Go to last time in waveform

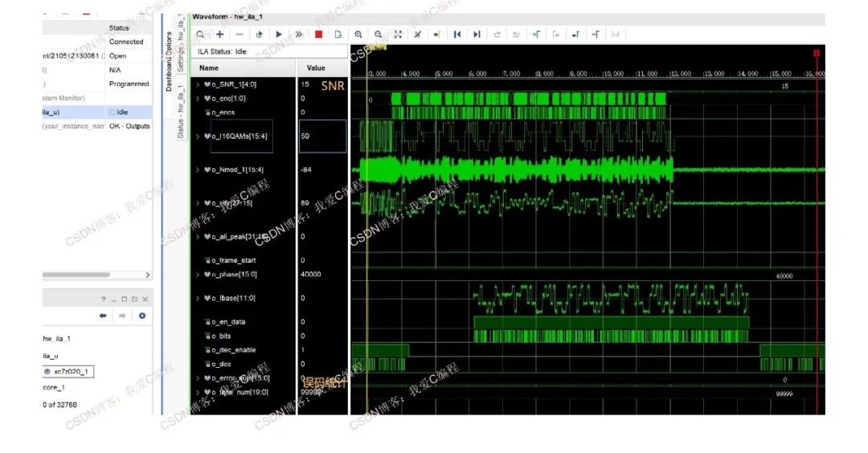[x=477, y=35]
